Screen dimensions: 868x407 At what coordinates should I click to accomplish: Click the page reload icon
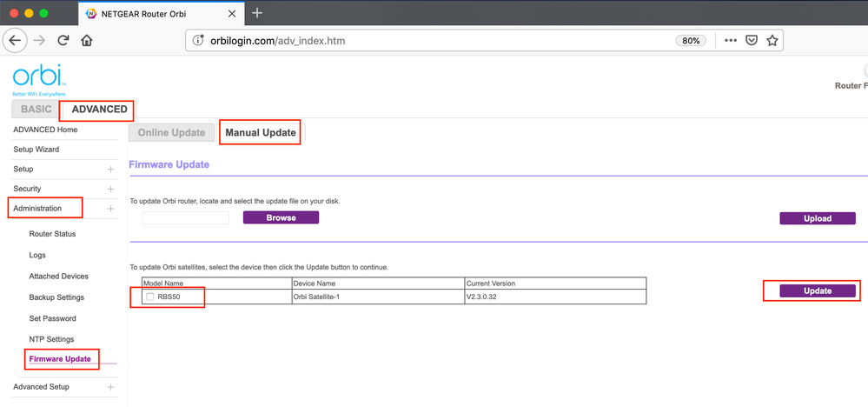(x=63, y=41)
